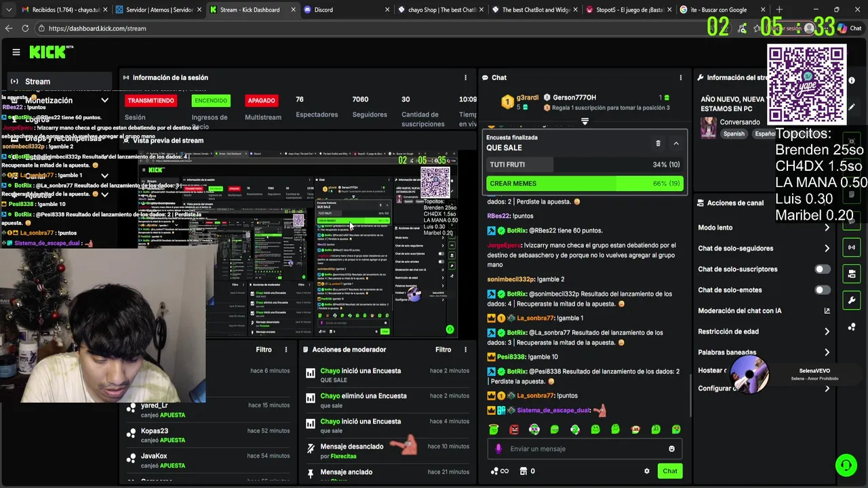The image size is (868, 488).
Task: Open chat settings gear icon
Action: [x=646, y=471]
